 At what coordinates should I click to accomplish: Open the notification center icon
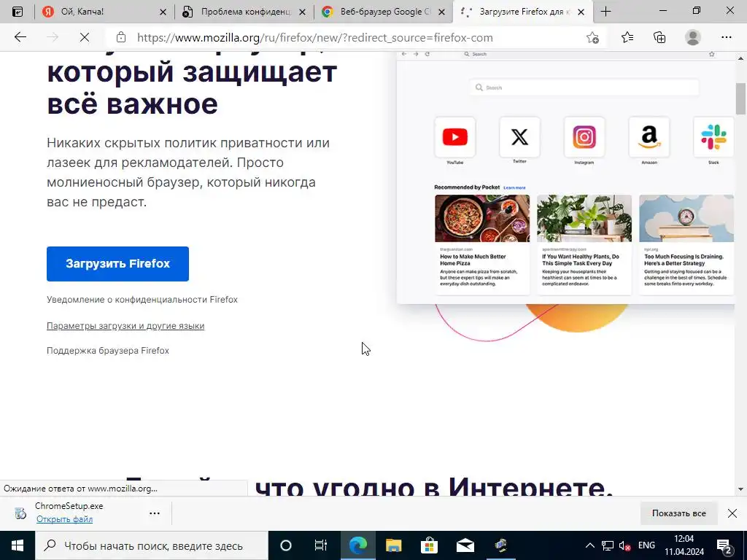(x=724, y=545)
